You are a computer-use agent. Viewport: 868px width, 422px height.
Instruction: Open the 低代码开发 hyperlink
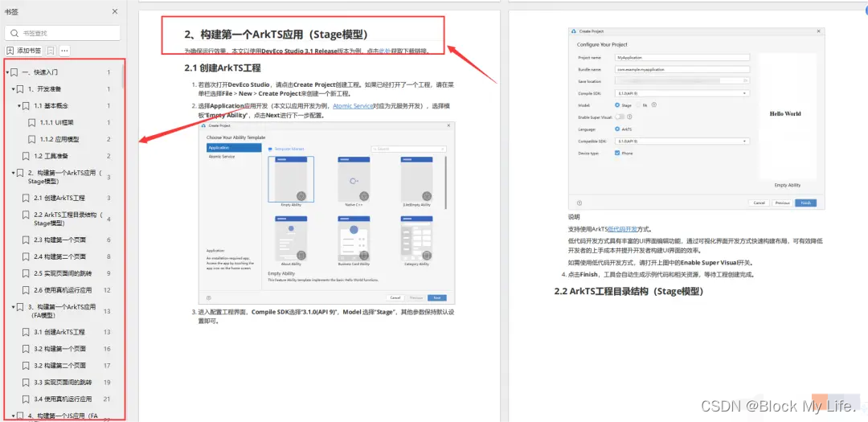click(621, 229)
